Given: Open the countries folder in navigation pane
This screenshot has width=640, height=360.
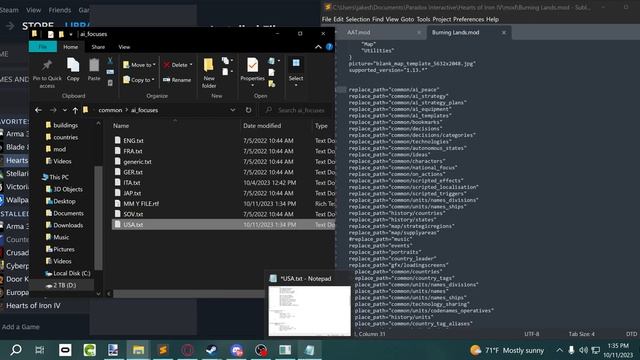Looking at the screenshot, I should [x=65, y=137].
